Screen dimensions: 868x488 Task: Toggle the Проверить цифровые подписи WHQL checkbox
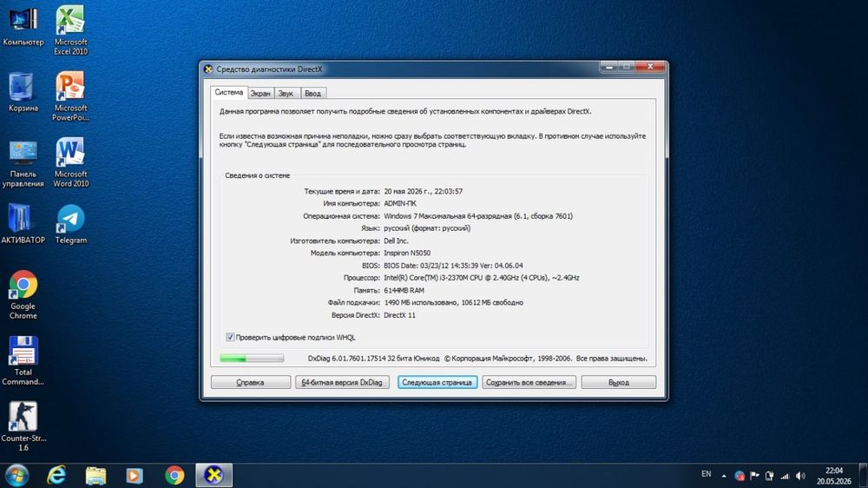point(230,337)
